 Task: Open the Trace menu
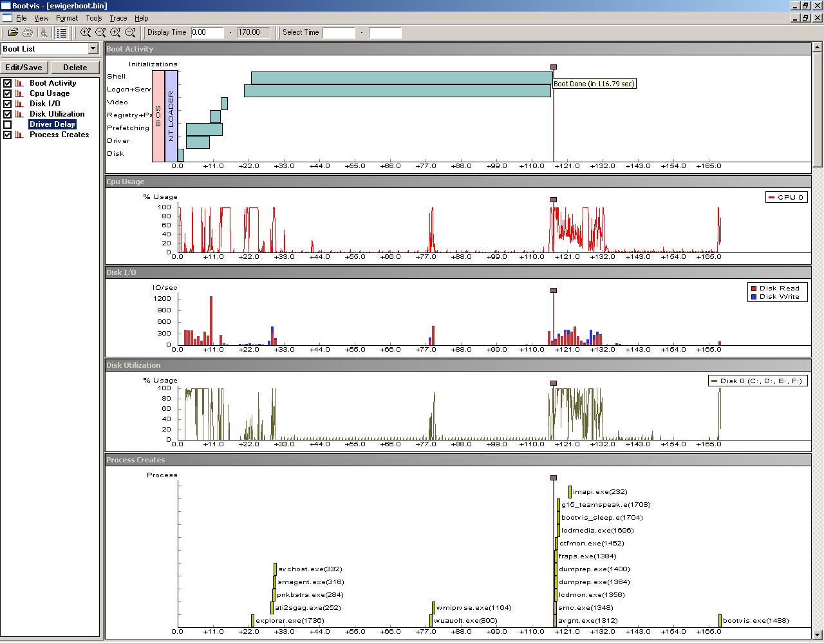(x=118, y=18)
